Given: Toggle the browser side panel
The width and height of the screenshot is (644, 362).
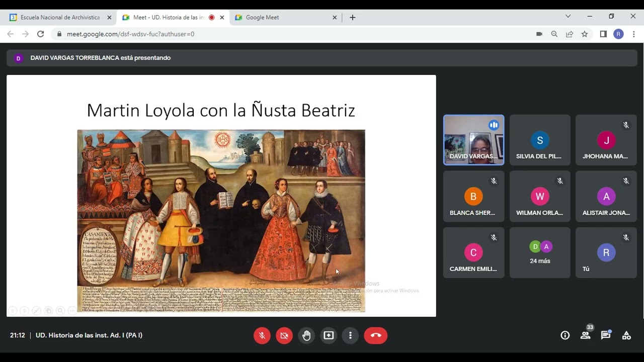Looking at the screenshot, I should pos(603,34).
